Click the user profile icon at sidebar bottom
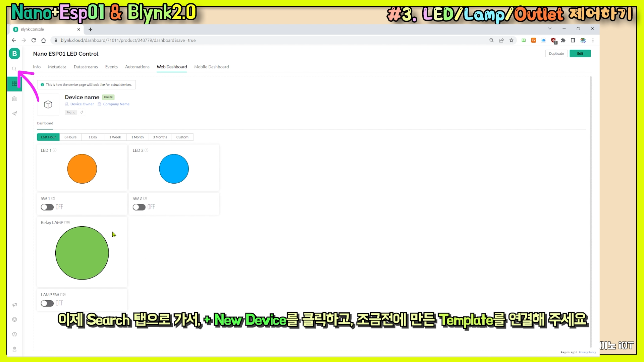 (14, 349)
